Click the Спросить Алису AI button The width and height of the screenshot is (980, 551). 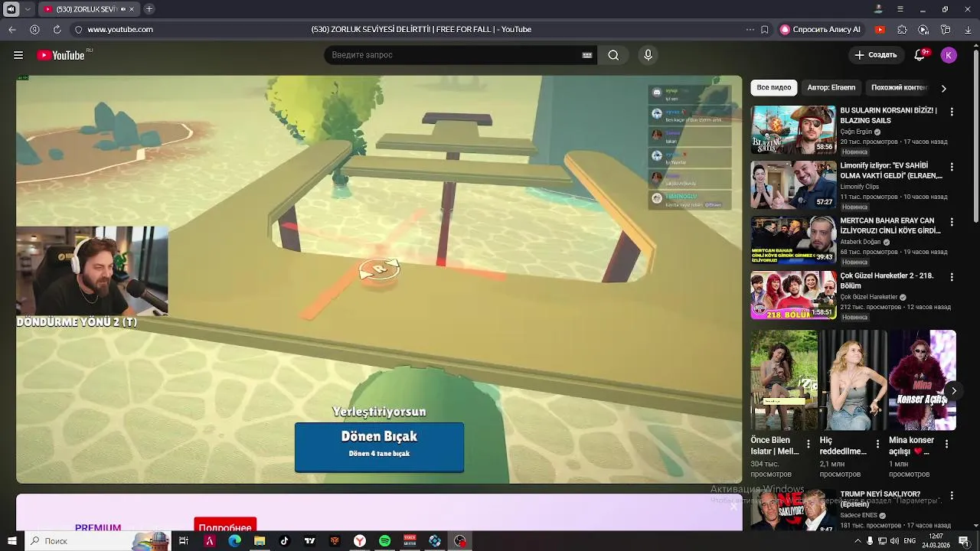pos(820,29)
